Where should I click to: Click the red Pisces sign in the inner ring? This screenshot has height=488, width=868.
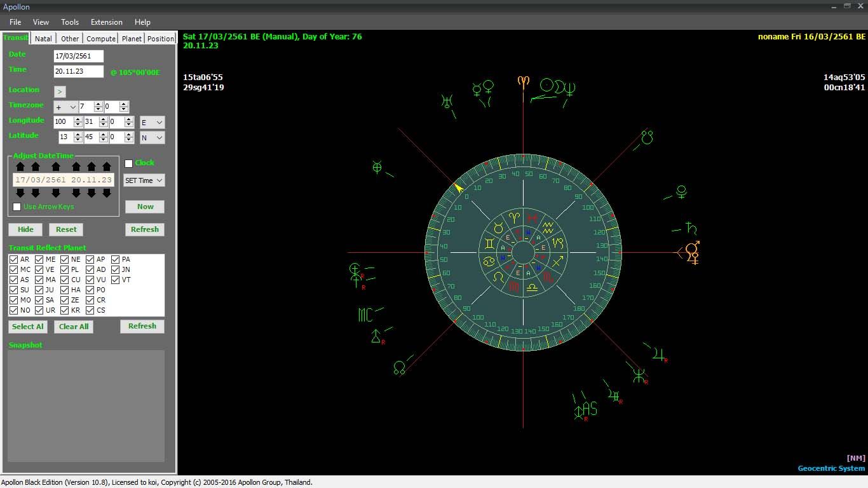[x=532, y=218]
